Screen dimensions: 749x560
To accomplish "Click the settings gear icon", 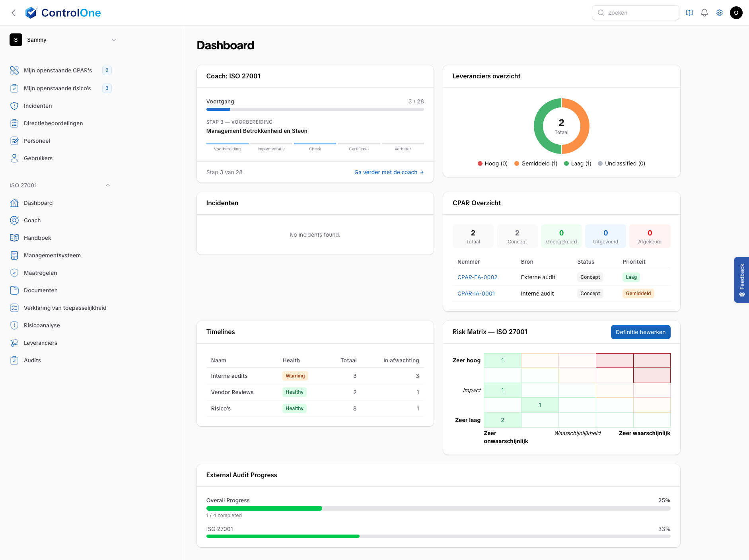I will pyautogui.click(x=720, y=12).
